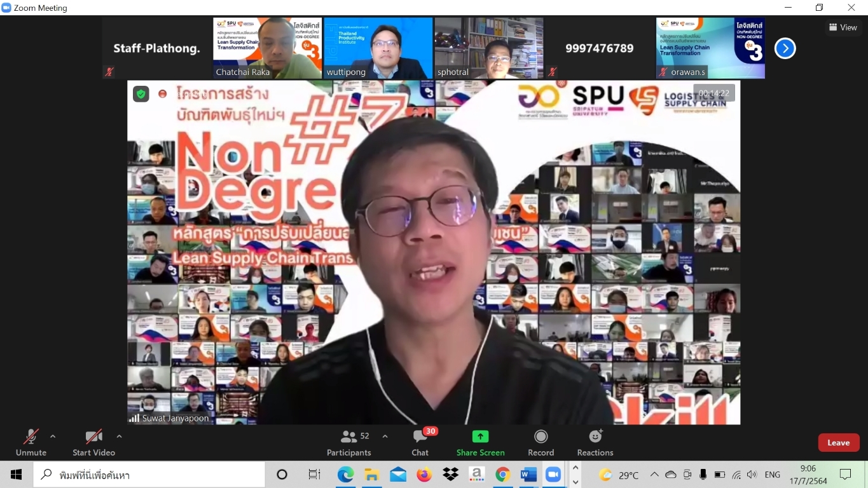868x488 pixels.
Task: Switch the ENG input language
Action: click(x=773, y=475)
